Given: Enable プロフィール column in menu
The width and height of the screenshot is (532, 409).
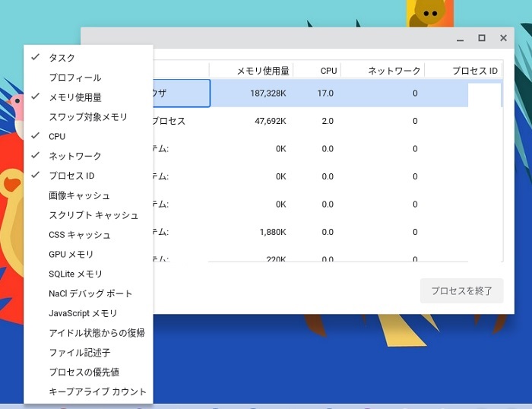Looking at the screenshot, I should point(75,78).
